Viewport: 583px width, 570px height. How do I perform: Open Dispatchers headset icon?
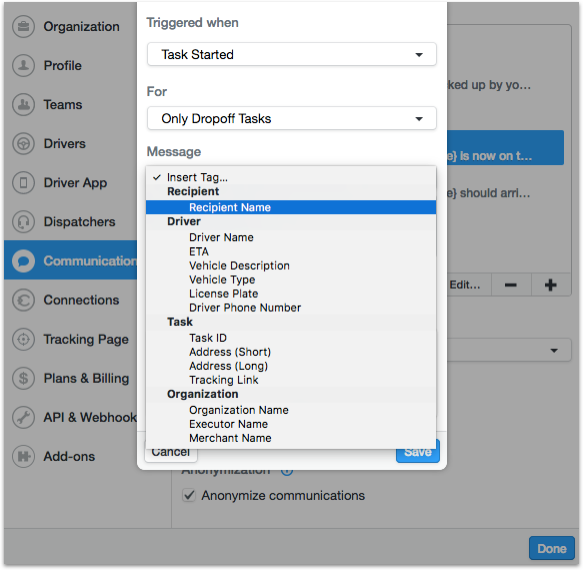pos(23,222)
